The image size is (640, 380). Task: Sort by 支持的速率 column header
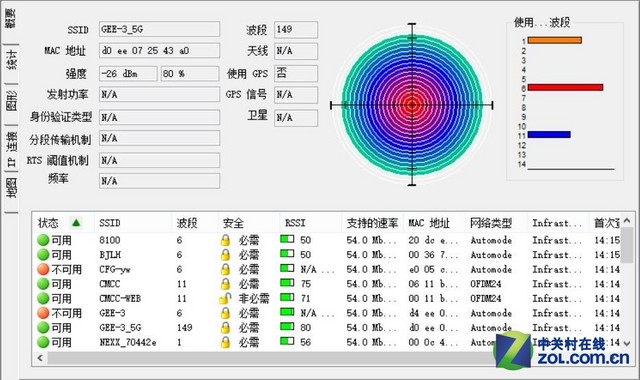372,223
